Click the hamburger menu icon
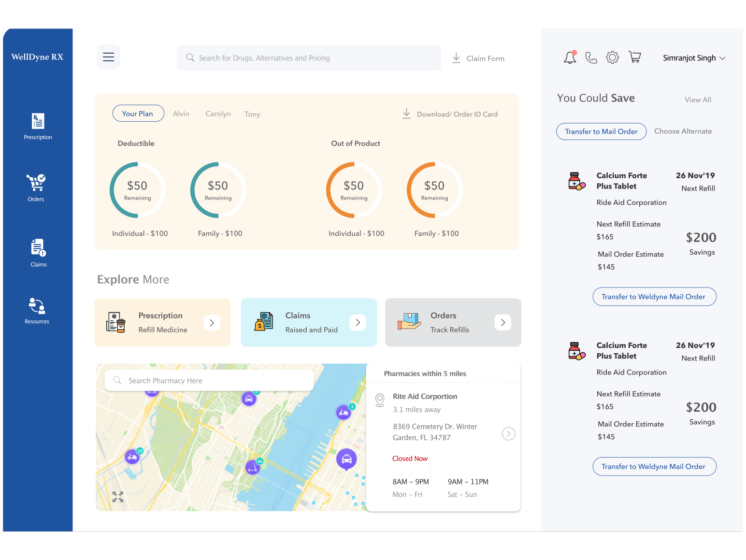Viewport: 746px width, 560px height. (x=108, y=57)
